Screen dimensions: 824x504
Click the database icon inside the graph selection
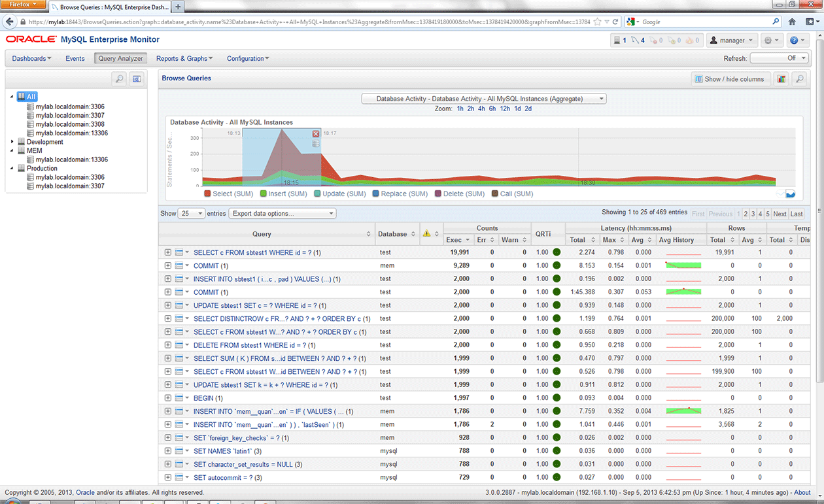[x=316, y=143]
